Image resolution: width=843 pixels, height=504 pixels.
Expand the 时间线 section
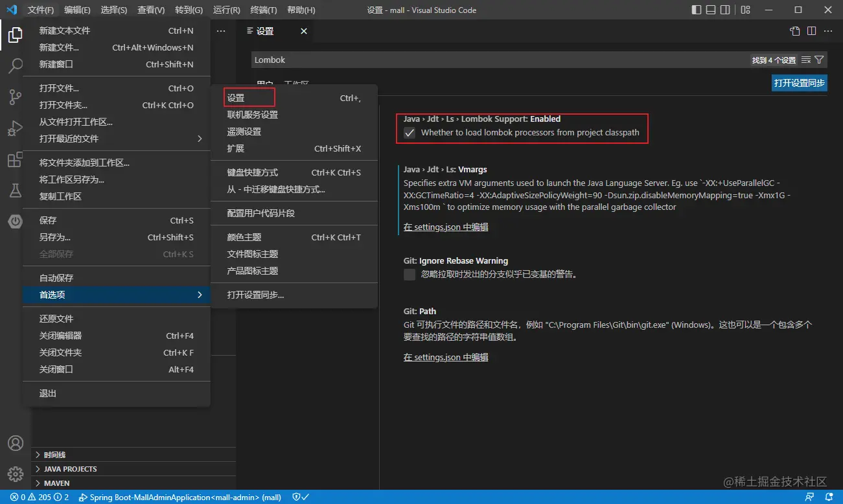click(133, 455)
